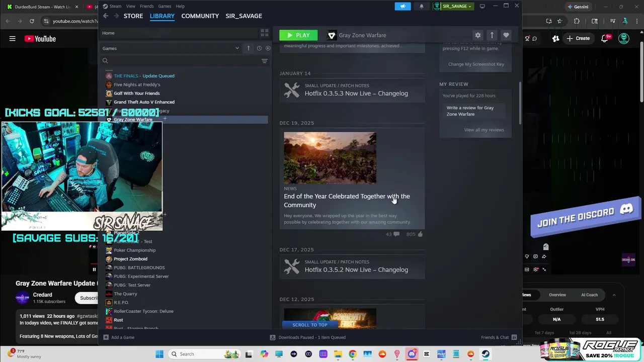Toggle ready-to-play filter icon

coord(268,48)
